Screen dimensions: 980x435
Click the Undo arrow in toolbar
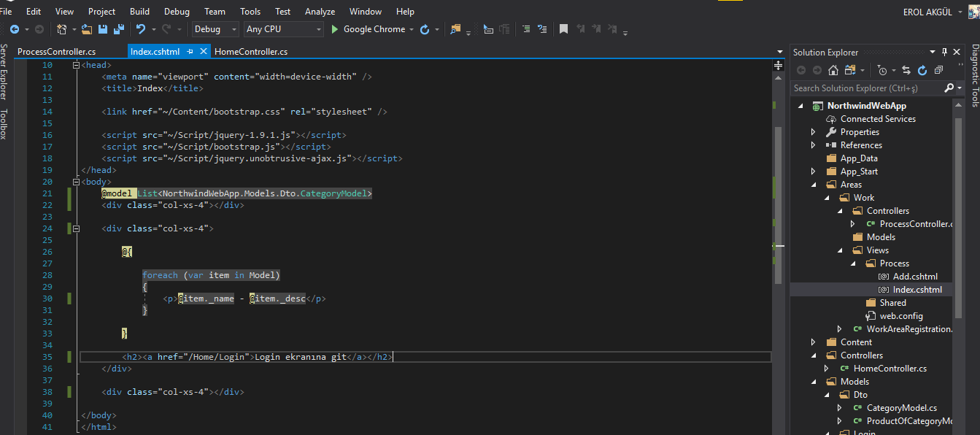pos(140,29)
